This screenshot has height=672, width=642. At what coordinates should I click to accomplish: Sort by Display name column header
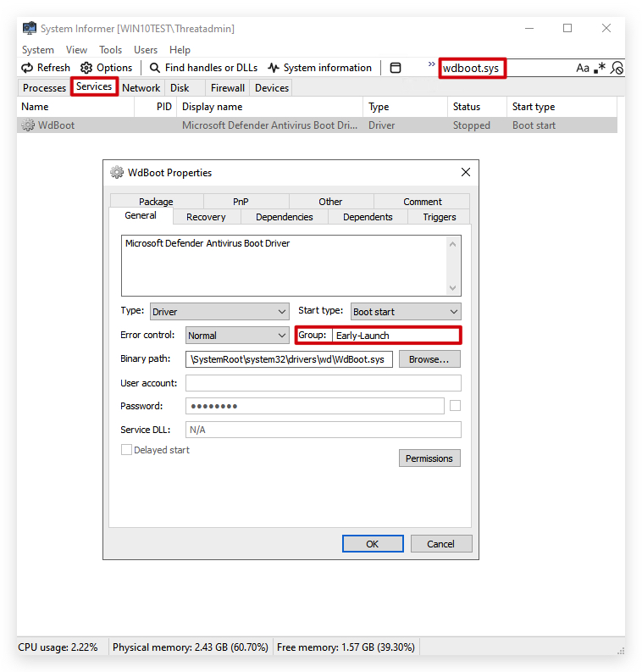pos(270,107)
